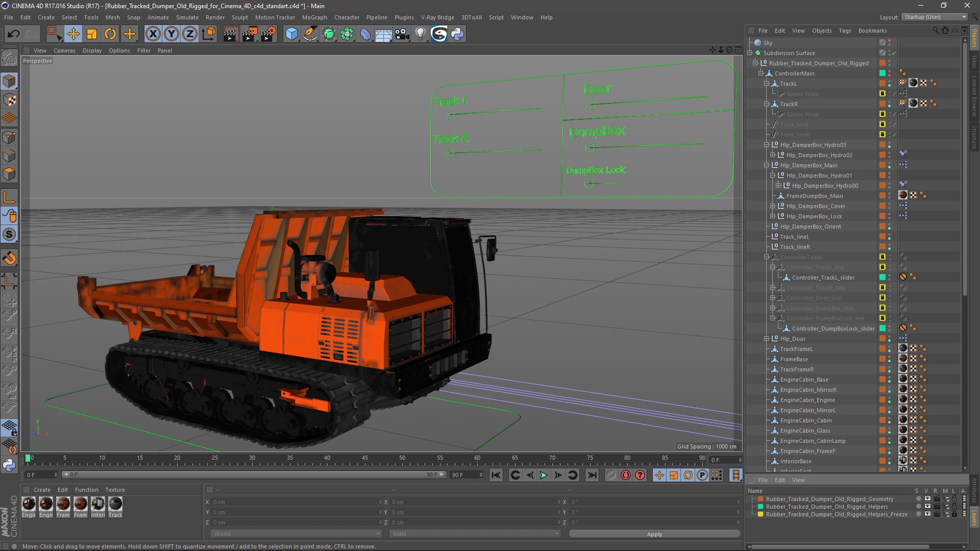Open Content Browser side tab

pyautogui.click(x=974, y=96)
